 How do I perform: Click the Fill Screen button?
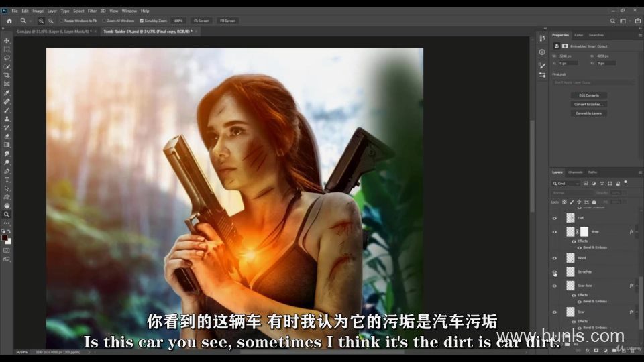pos(227,21)
